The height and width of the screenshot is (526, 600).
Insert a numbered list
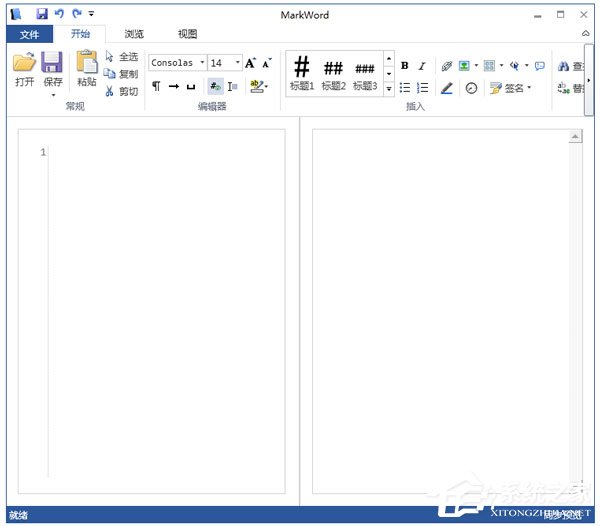(x=422, y=88)
